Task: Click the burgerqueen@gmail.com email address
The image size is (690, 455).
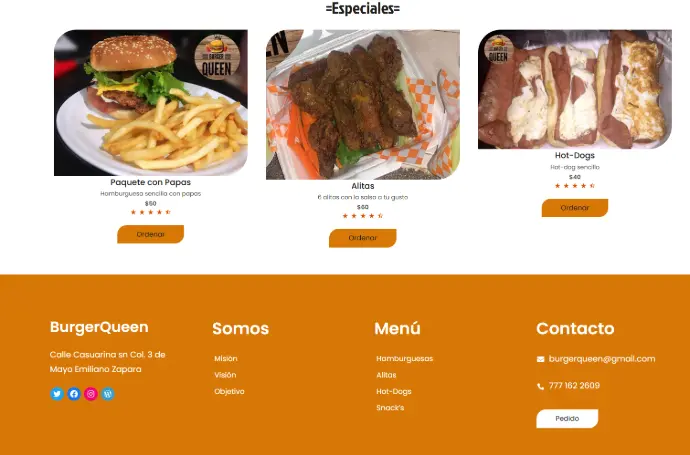Action: pyautogui.click(x=602, y=359)
